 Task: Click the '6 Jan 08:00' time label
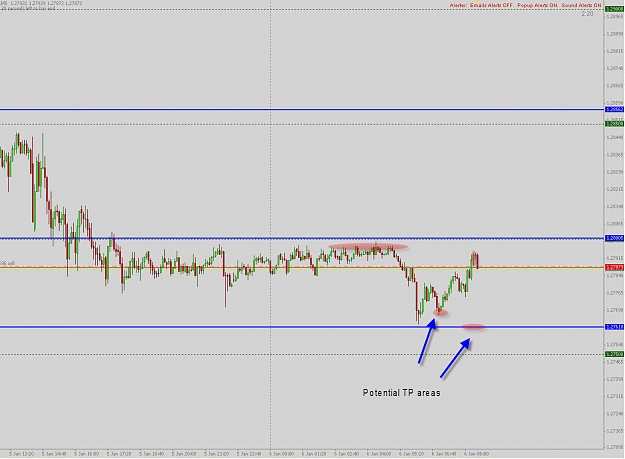(477, 454)
